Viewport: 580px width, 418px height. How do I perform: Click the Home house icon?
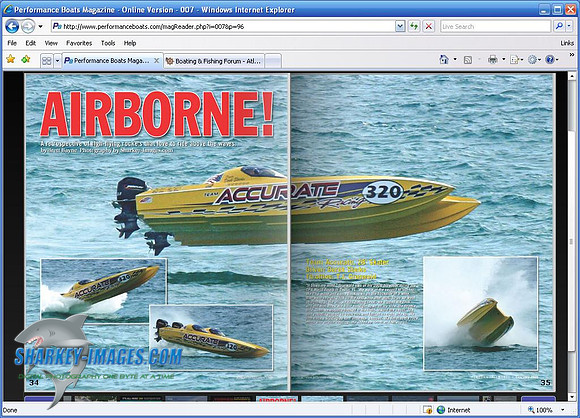click(x=444, y=60)
